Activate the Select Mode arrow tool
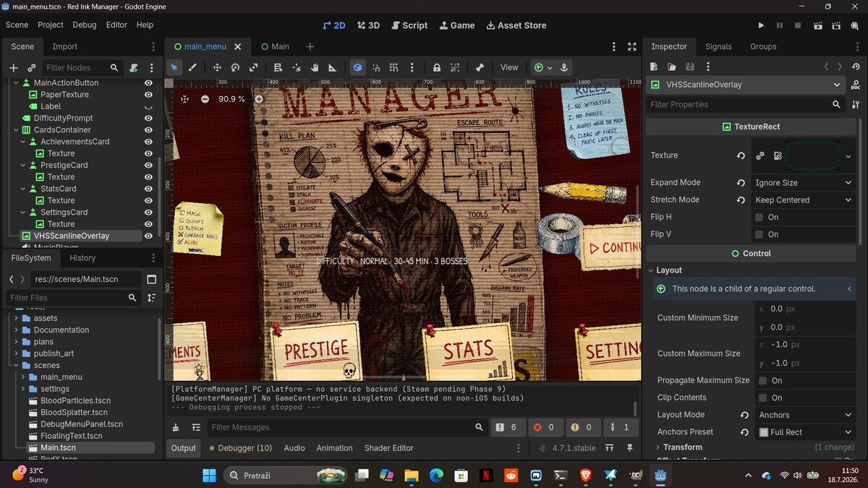Screen dimensions: 868x488 click(x=174, y=67)
